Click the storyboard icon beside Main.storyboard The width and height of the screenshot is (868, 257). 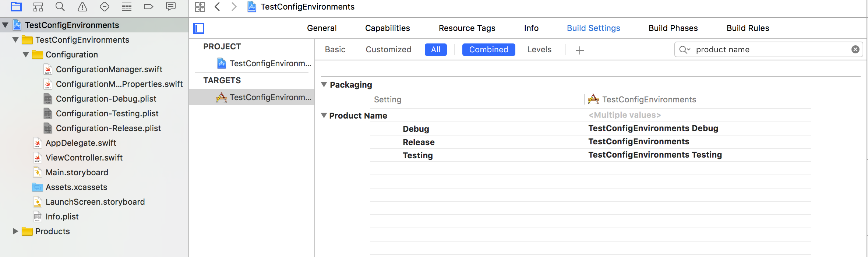pyautogui.click(x=38, y=172)
